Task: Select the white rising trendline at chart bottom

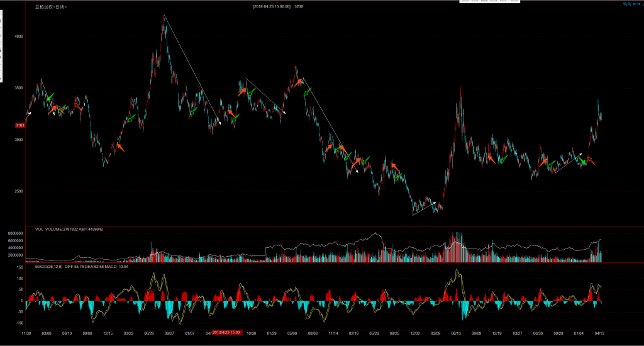Action: tap(424, 209)
